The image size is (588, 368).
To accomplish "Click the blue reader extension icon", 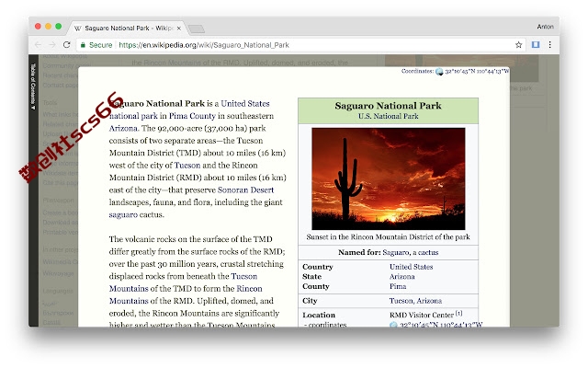I will tap(536, 45).
